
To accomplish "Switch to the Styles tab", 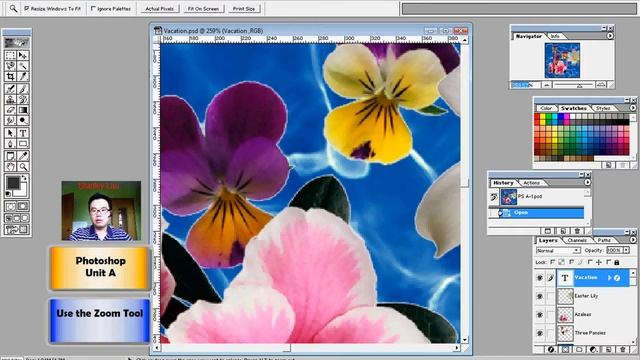I will 603,108.
